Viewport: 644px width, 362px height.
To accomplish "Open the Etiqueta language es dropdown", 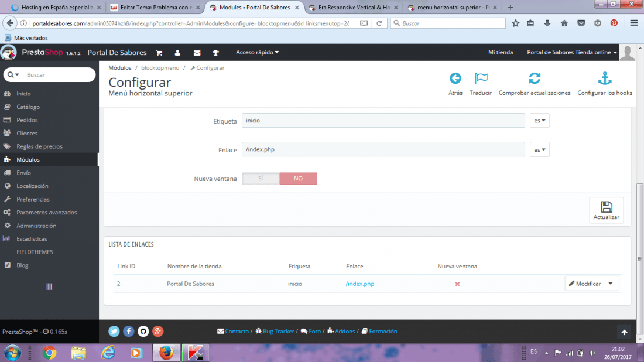I will [x=540, y=121].
